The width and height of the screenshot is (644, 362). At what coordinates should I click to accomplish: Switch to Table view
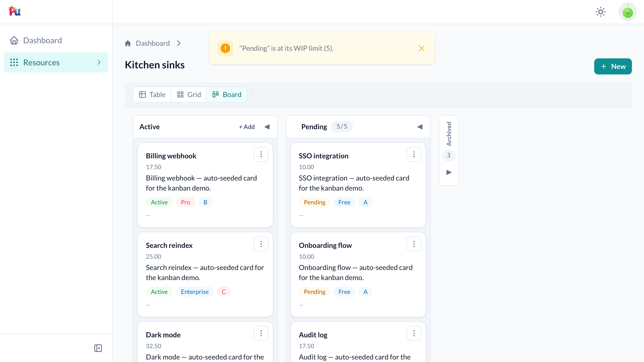coord(152,95)
